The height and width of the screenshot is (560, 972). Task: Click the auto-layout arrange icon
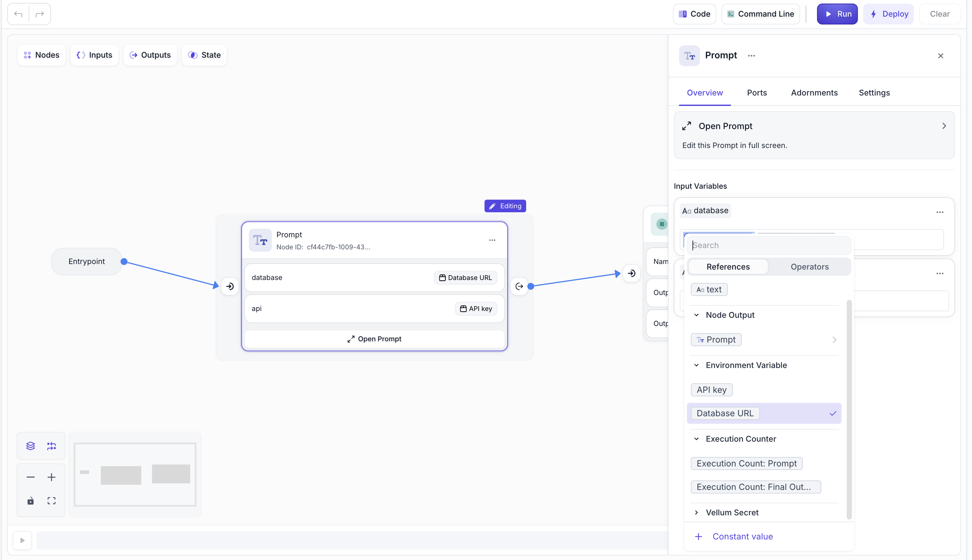tap(52, 446)
